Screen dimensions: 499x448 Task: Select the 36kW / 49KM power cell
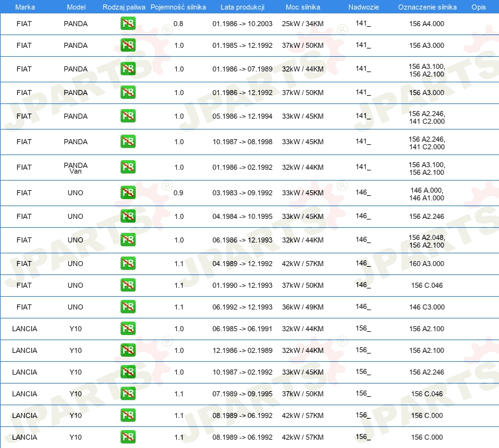[302, 307]
